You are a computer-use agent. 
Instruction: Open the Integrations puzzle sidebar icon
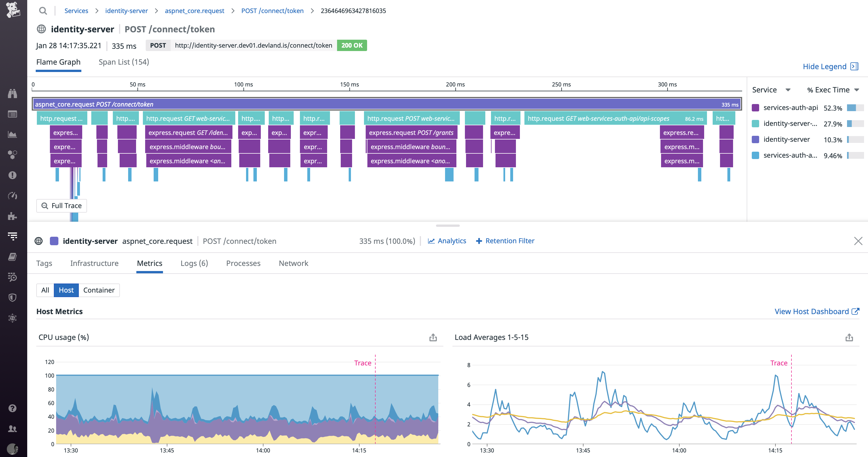click(x=12, y=216)
